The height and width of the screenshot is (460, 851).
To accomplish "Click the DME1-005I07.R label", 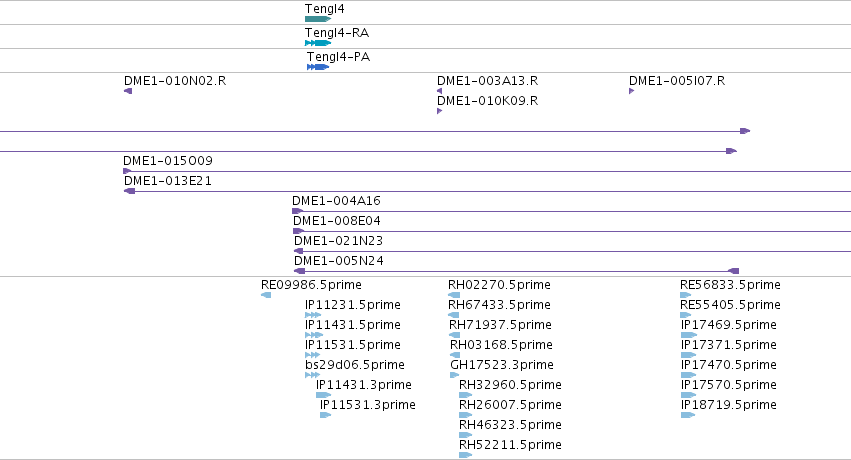I will [x=677, y=81].
